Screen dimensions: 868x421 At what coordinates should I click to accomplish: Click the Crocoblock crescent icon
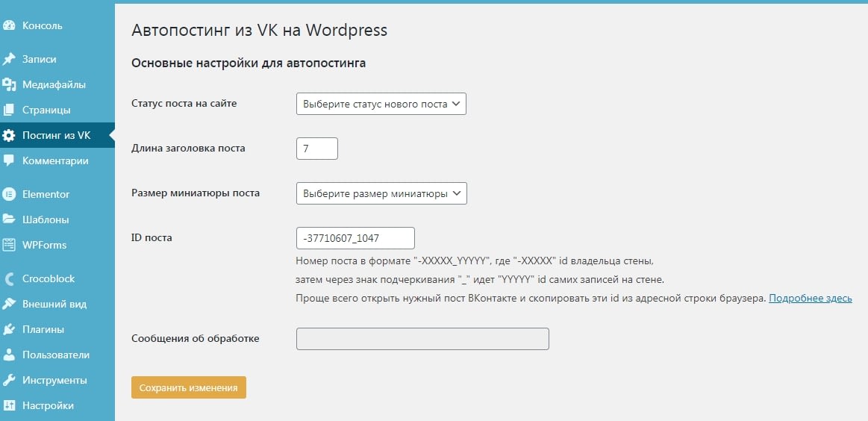tap(9, 278)
